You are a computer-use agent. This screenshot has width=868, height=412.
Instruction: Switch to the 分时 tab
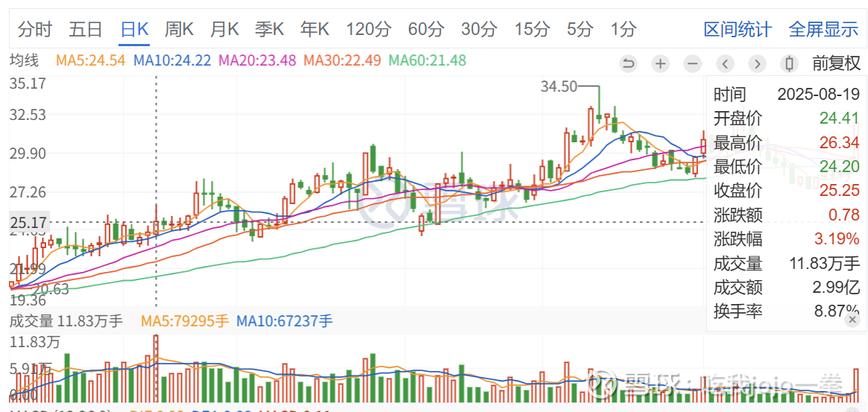[35, 30]
